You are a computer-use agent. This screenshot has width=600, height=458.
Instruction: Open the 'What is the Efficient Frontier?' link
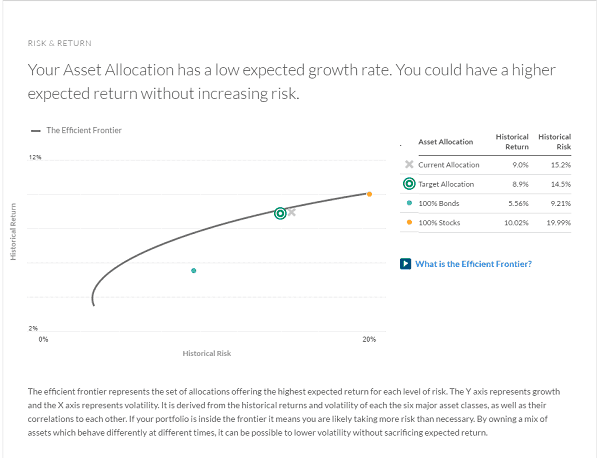(473, 264)
